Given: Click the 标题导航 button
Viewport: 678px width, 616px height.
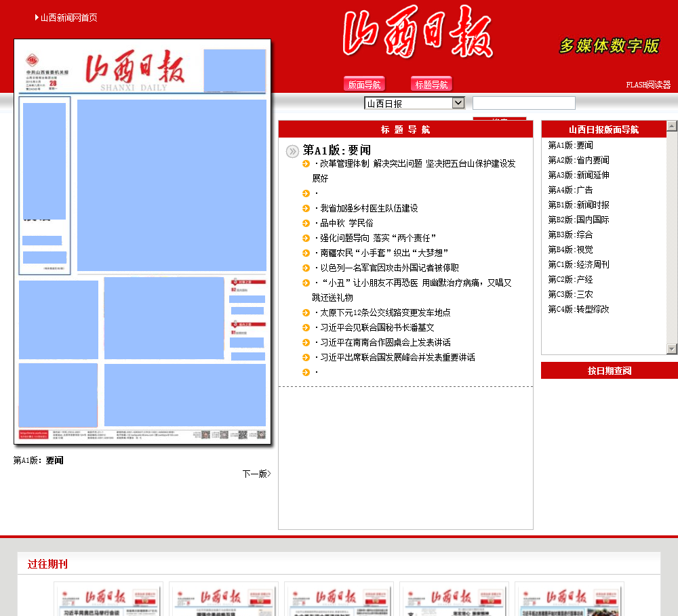Looking at the screenshot, I should click(x=431, y=84).
